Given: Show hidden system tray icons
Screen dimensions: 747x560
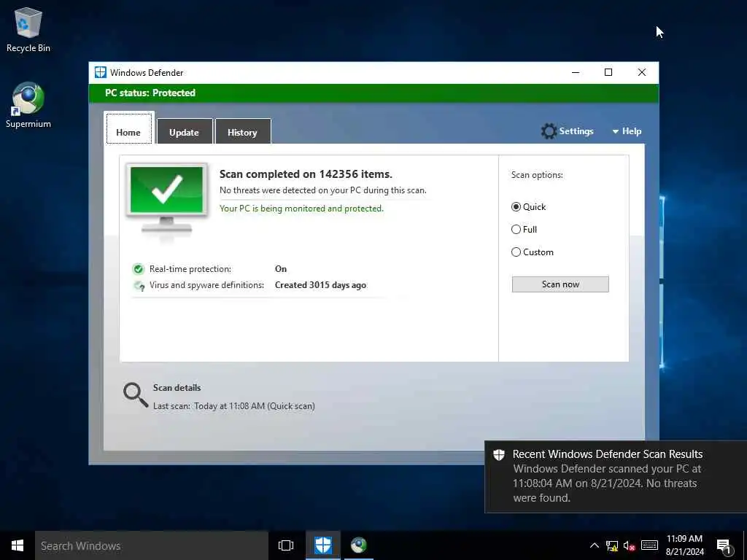Looking at the screenshot, I should (594, 545).
